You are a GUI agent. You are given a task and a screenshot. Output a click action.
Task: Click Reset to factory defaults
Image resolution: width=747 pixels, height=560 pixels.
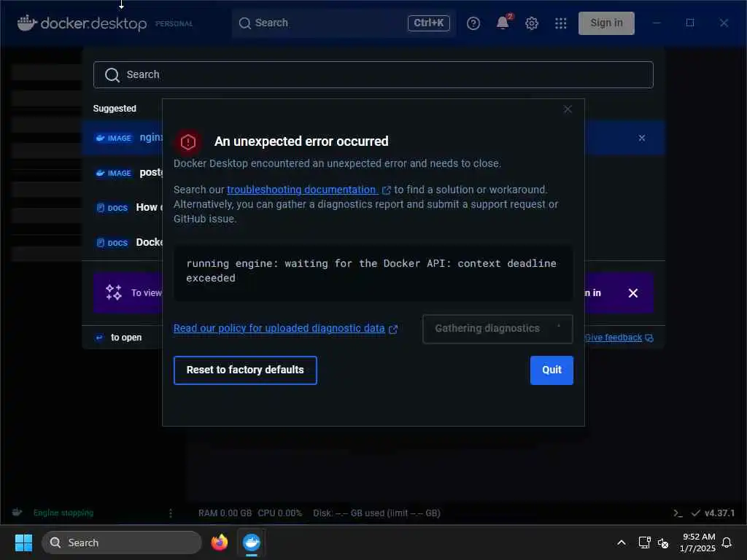[x=245, y=370]
